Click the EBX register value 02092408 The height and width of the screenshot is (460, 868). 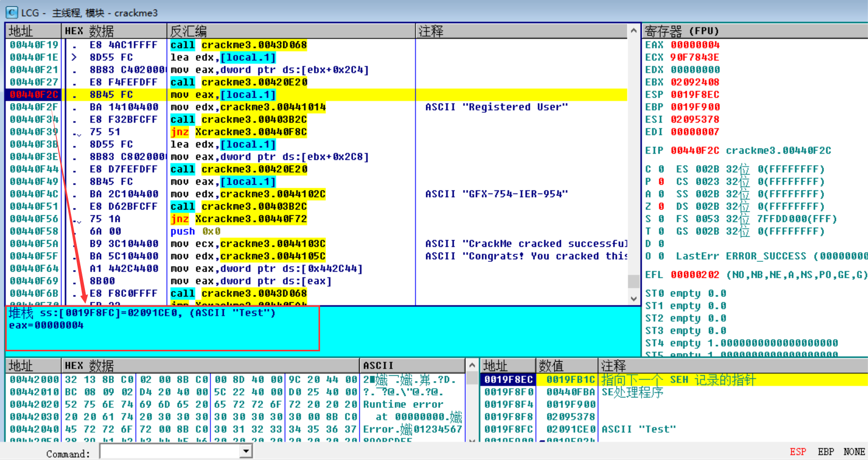695,82
